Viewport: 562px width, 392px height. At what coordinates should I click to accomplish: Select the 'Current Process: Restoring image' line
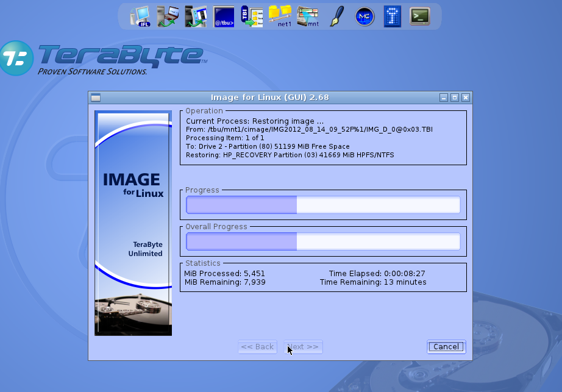(x=255, y=121)
